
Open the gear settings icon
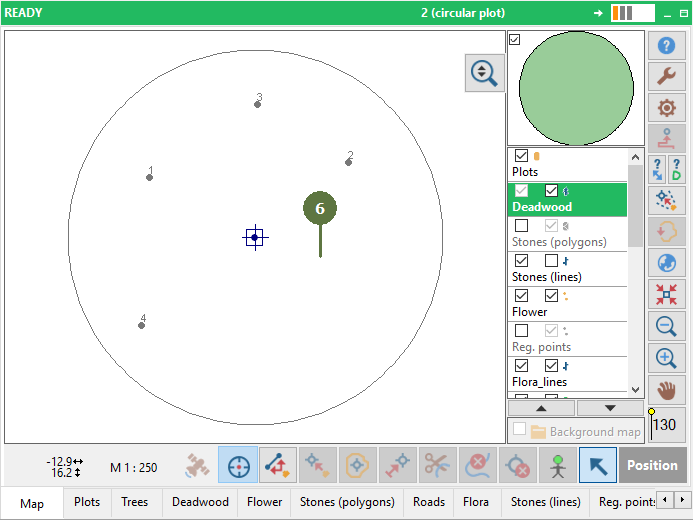[x=666, y=107]
